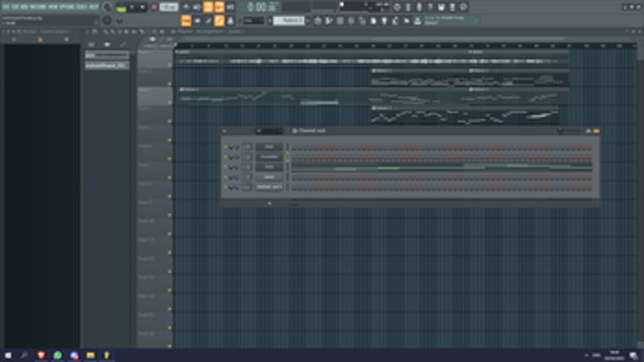Open the pattern selector dropdown
This screenshot has height=362, width=644.
289,20
